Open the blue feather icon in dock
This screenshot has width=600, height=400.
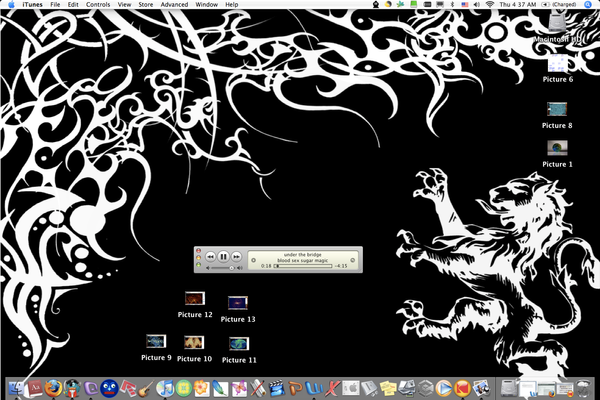220,389
